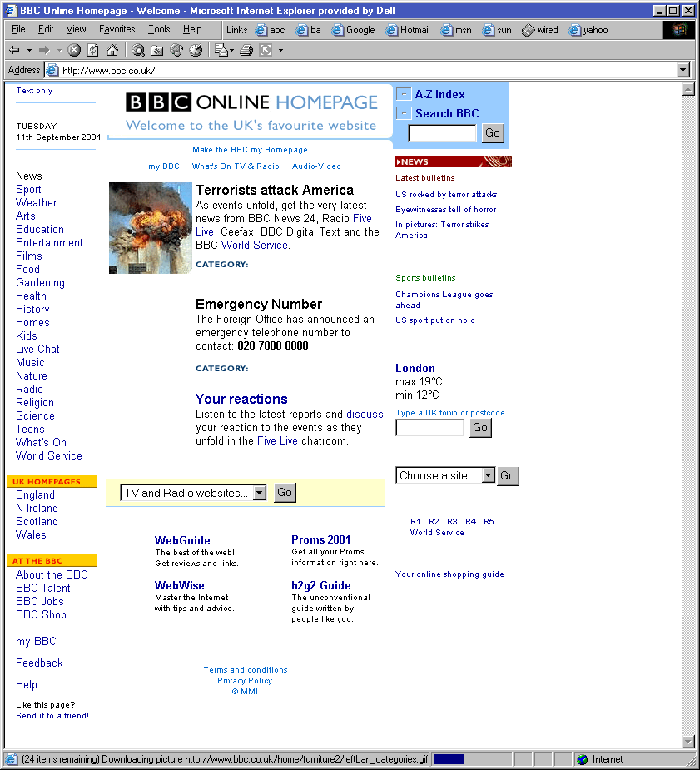The image size is (700, 770).
Task: Open the Favorites menu
Action: (117, 29)
